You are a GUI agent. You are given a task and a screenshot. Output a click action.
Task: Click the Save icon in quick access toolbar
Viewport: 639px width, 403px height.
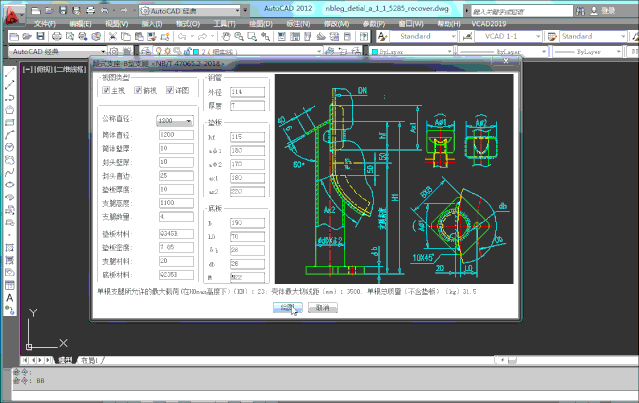[x=61, y=9]
